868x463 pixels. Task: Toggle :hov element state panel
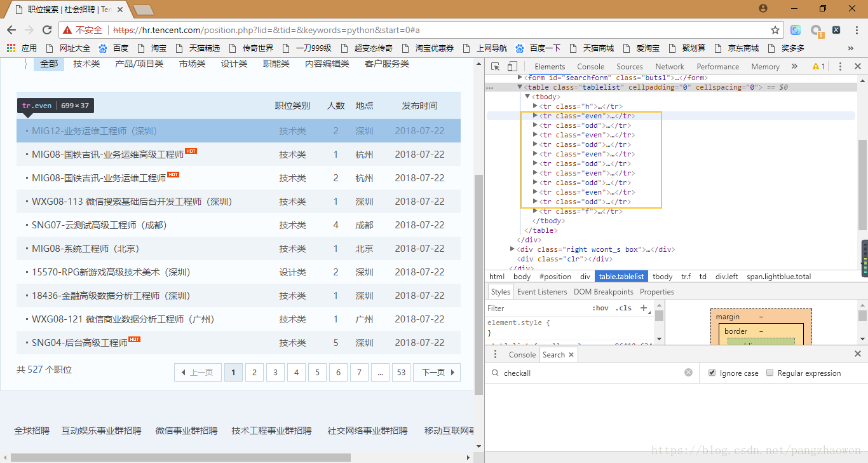tap(600, 308)
